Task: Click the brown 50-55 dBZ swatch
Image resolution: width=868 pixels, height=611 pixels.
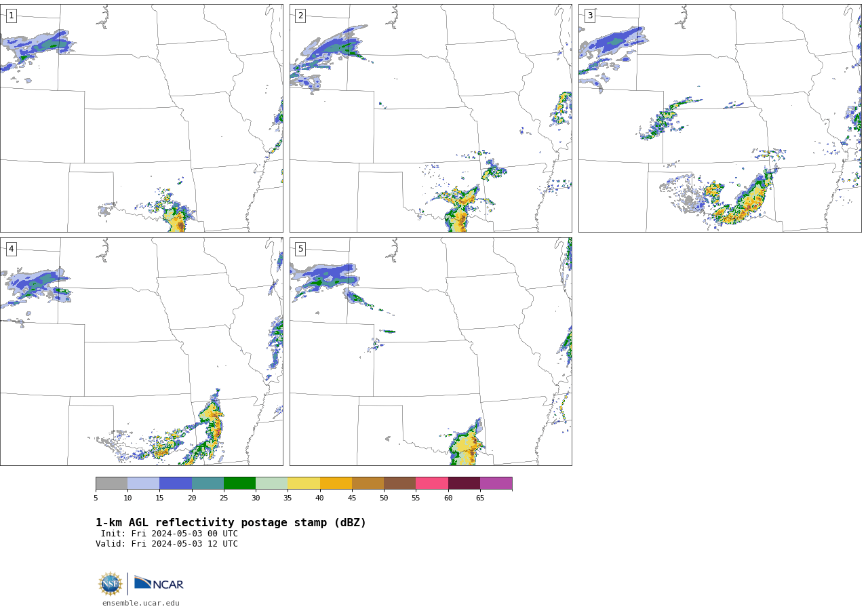Action: (399, 484)
